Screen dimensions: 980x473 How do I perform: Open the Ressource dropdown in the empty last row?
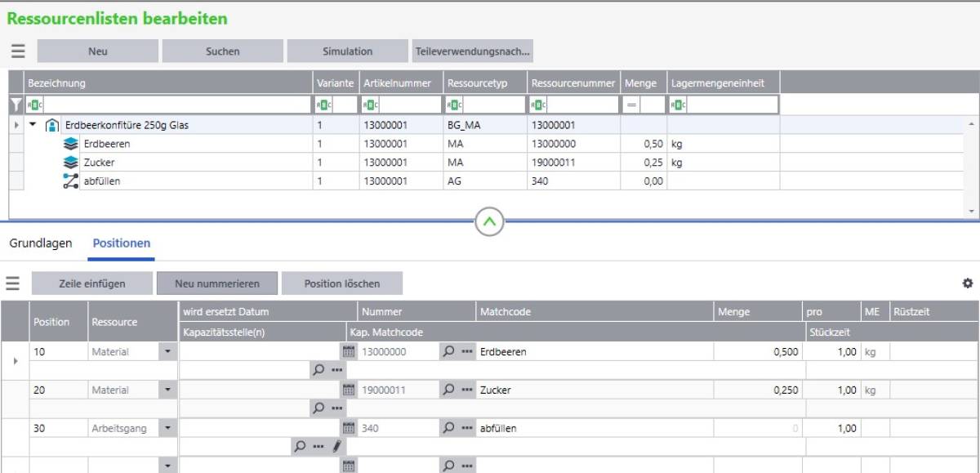pos(168,466)
